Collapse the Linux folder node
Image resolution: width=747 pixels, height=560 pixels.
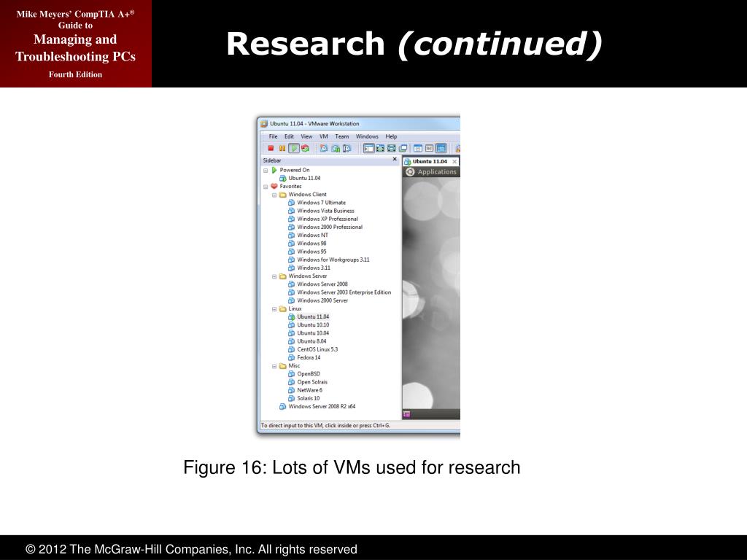tap(274, 309)
